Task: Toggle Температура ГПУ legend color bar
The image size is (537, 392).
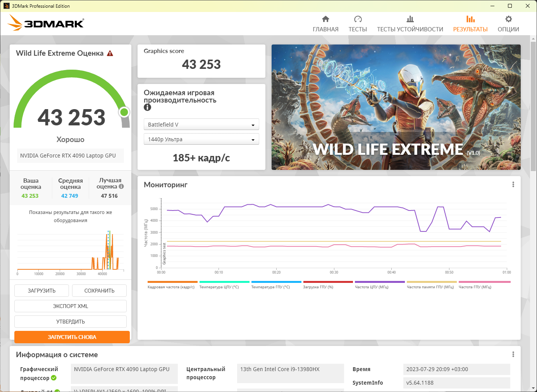Action: (276, 282)
